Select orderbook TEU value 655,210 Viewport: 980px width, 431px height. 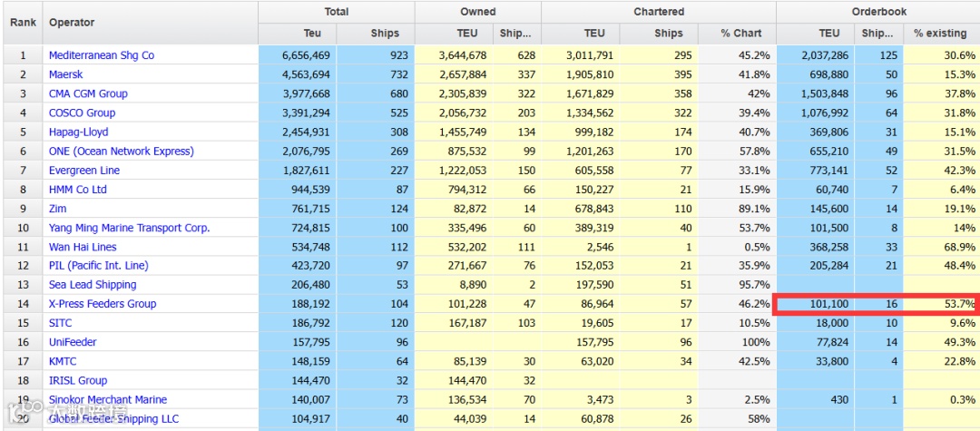coord(828,152)
